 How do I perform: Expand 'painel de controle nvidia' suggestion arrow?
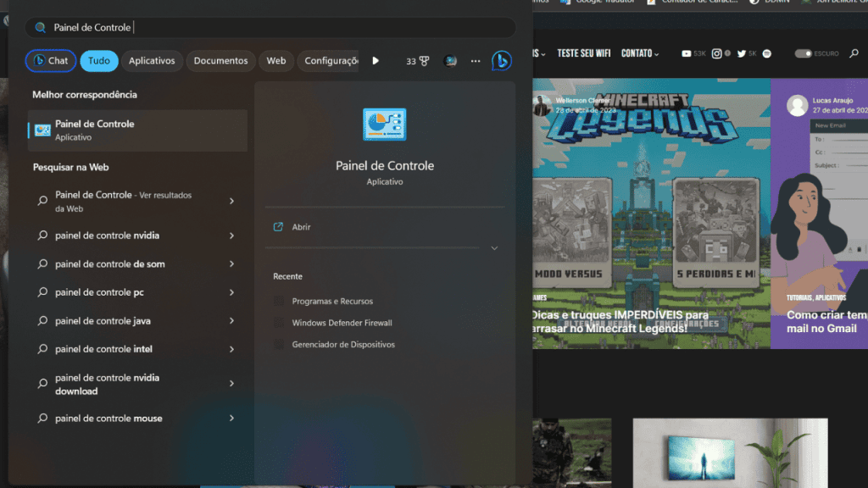click(231, 236)
